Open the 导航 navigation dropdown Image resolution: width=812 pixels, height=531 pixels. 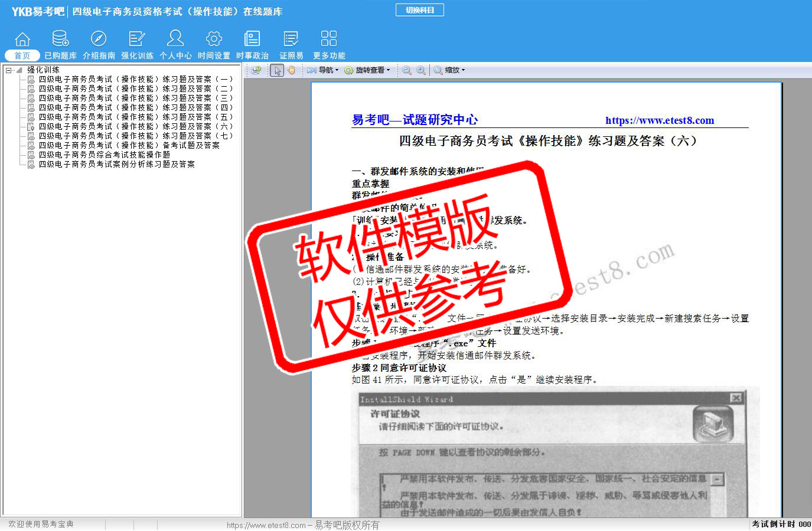click(x=323, y=70)
